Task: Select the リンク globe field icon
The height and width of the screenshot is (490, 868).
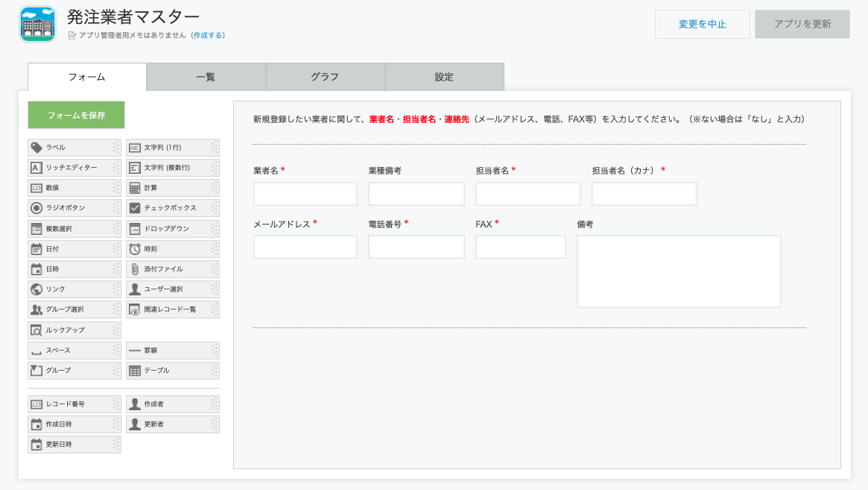Action: 37,289
